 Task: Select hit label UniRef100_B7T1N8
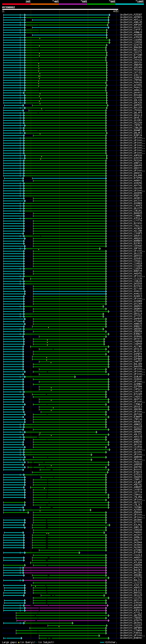(x=131, y=55)
